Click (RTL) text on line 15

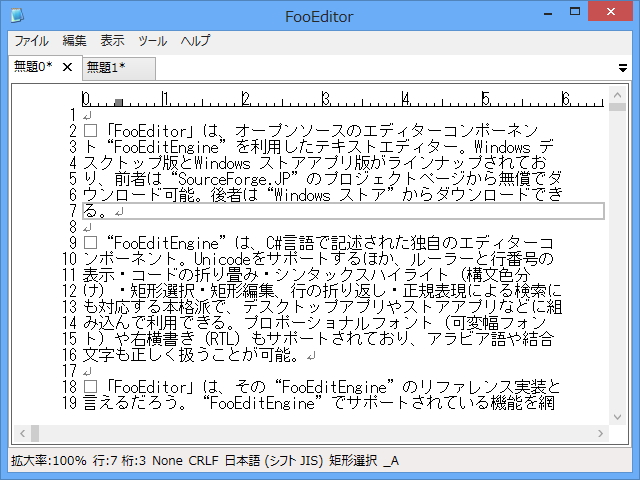coord(222,339)
